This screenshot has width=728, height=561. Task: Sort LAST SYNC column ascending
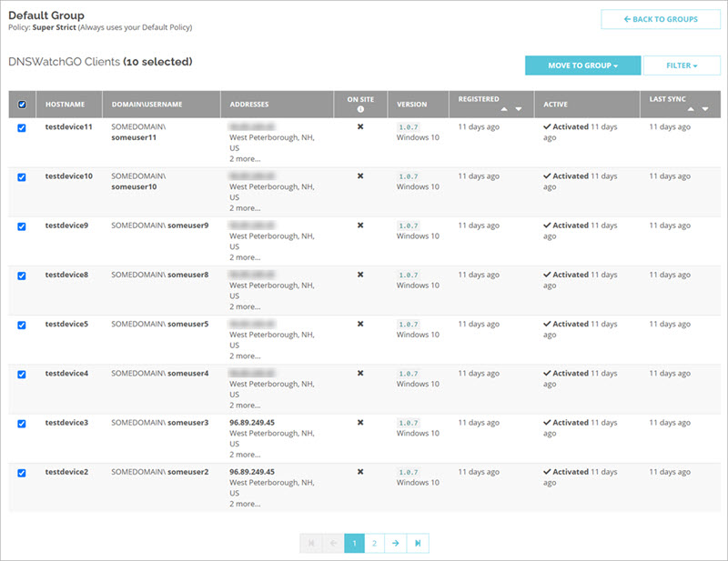(691, 107)
